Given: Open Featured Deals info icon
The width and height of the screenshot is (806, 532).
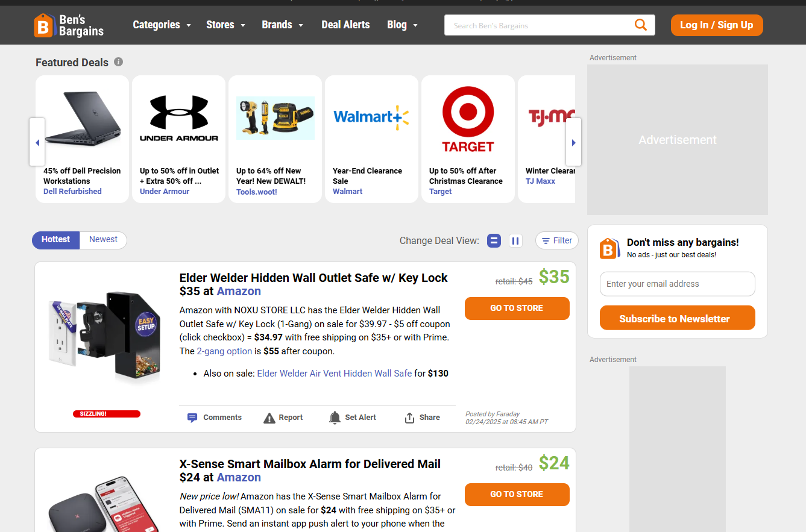Looking at the screenshot, I should [119, 62].
